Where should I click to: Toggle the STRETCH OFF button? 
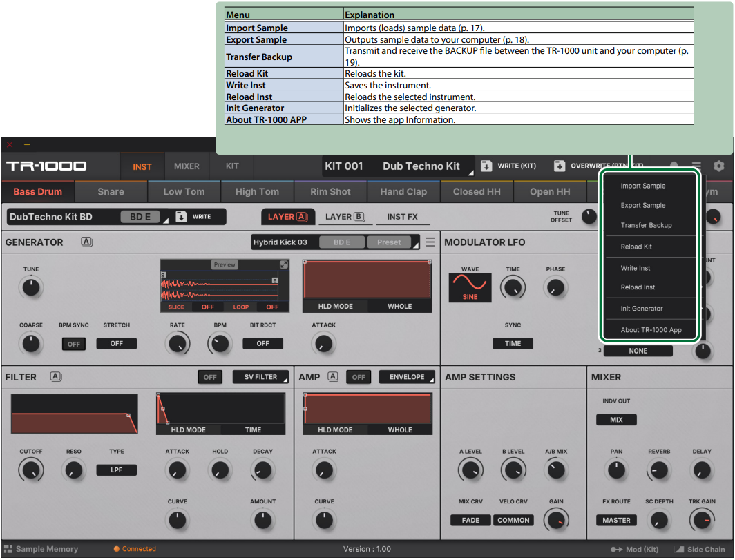pos(116,343)
